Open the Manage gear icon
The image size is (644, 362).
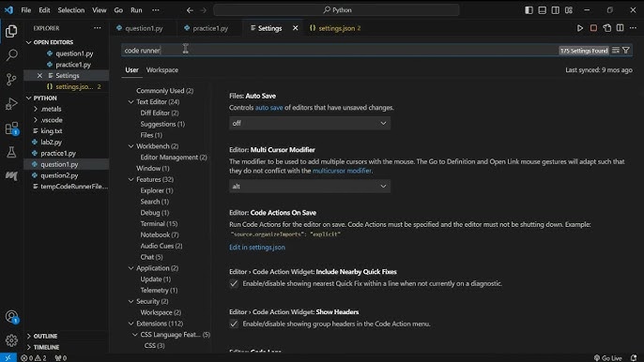11,340
